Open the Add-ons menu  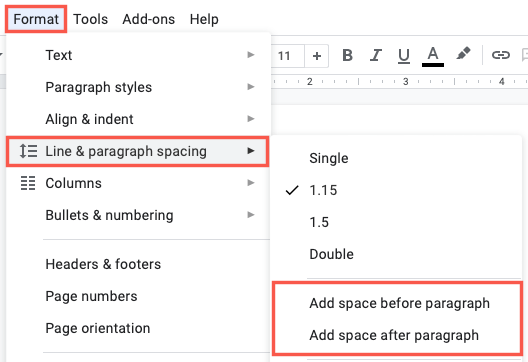(x=148, y=19)
